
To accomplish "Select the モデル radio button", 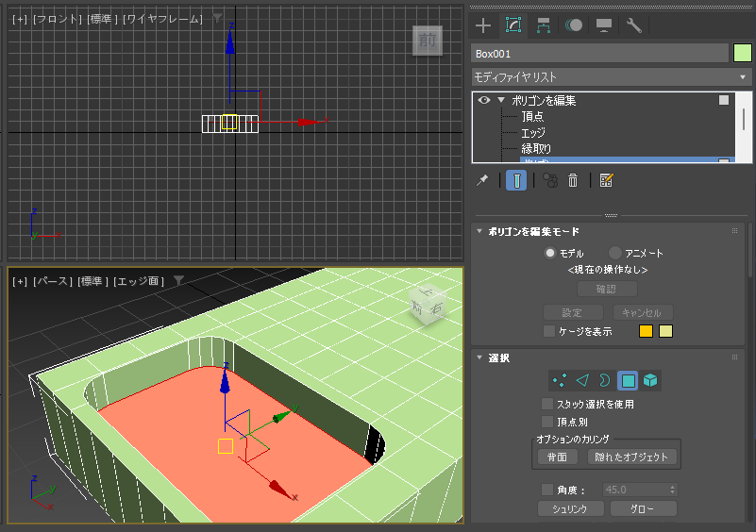I will pos(549,253).
